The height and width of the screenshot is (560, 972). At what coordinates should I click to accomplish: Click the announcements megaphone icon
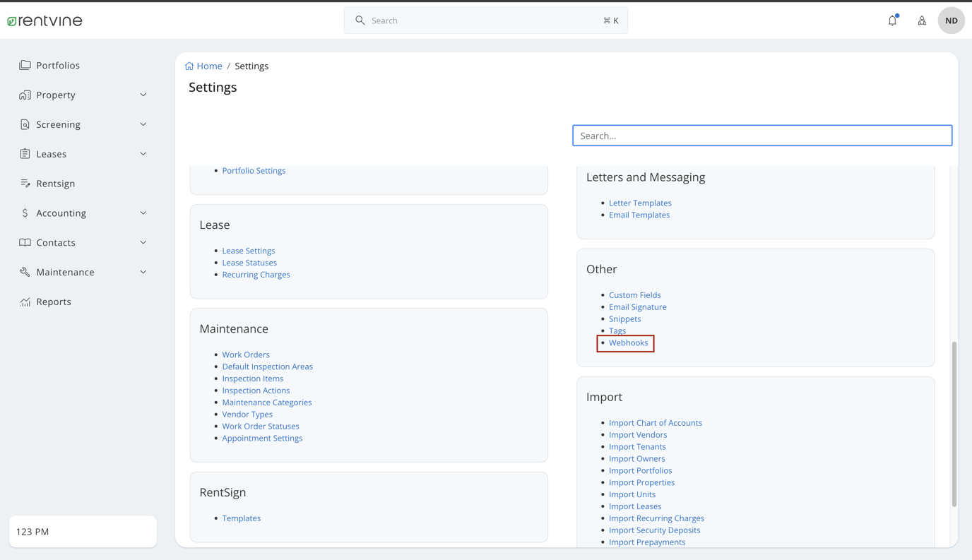[x=921, y=20]
